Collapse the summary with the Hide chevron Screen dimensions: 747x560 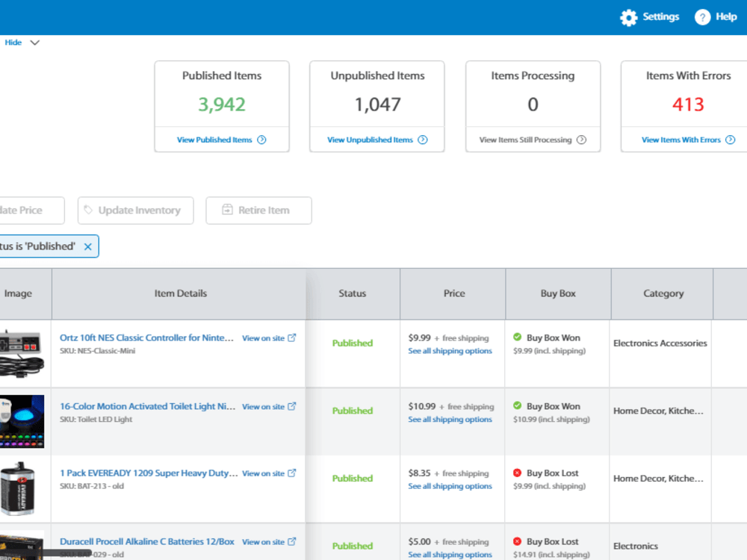click(x=35, y=43)
